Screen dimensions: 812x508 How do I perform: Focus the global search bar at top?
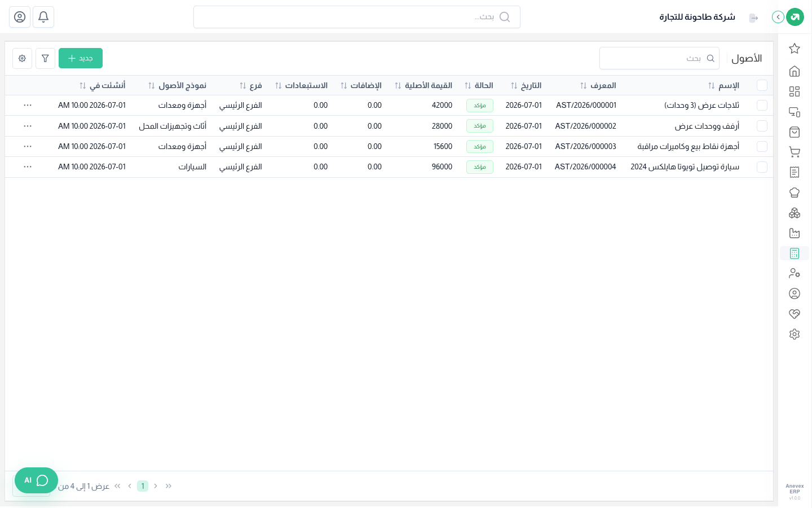click(357, 17)
